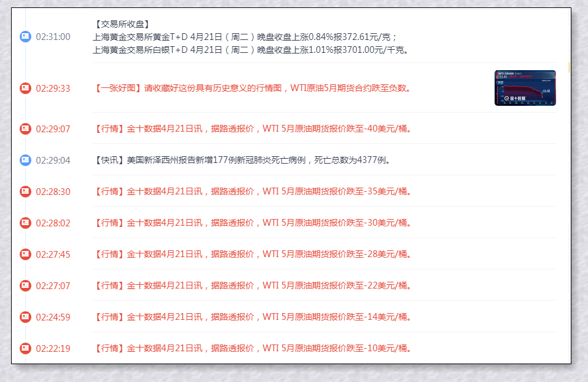
Task: Click the red icon beside 02:27:45
Action: click(25, 254)
